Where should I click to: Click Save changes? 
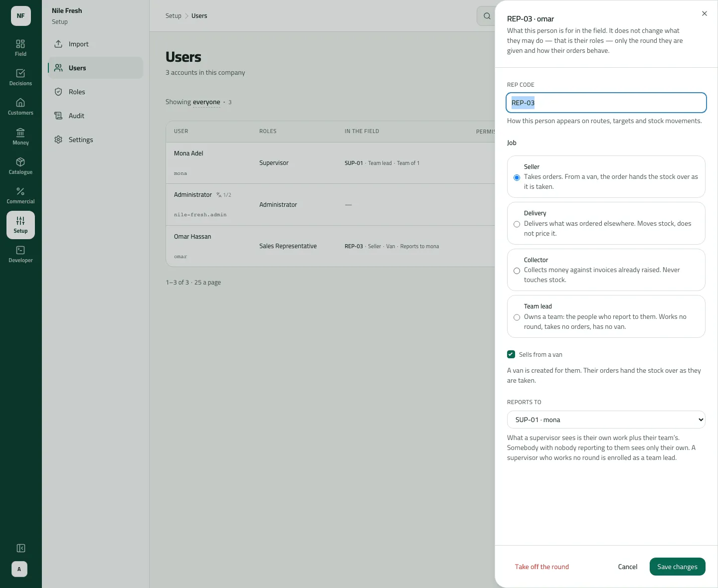click(x=677, y=567)
